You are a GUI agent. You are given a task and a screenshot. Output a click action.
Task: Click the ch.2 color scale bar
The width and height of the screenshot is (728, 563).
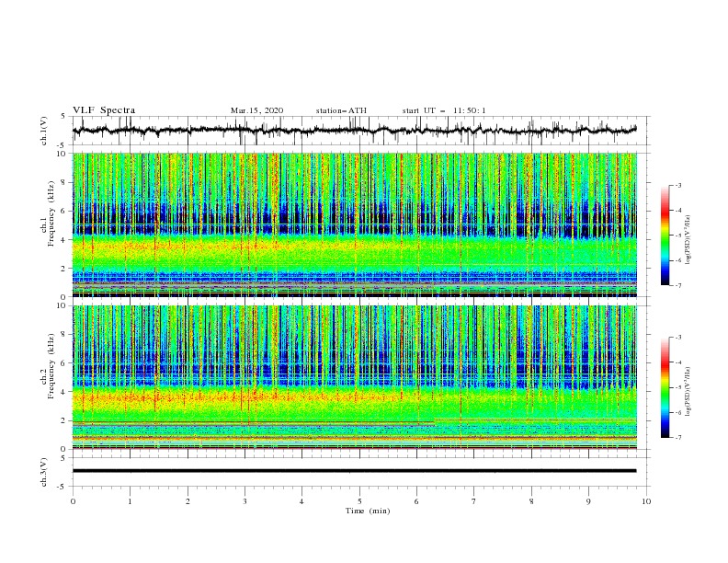tap(665, 387)
